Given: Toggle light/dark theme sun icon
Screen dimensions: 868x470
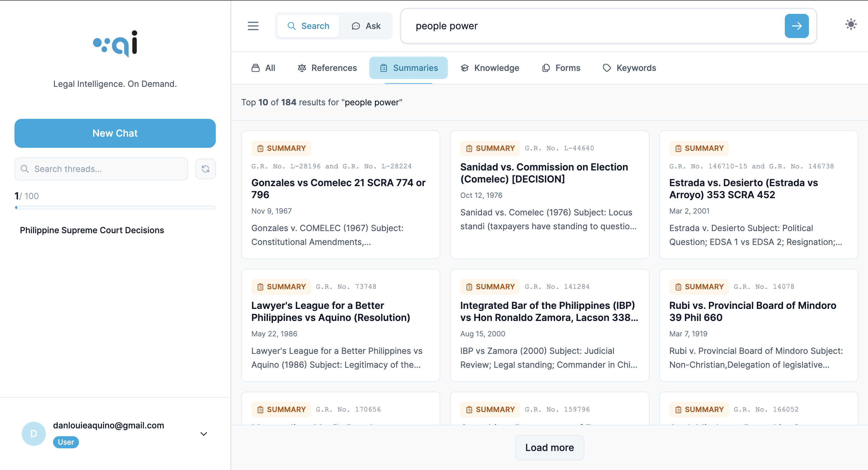Looking at the screenshot, I should (851, 24).
